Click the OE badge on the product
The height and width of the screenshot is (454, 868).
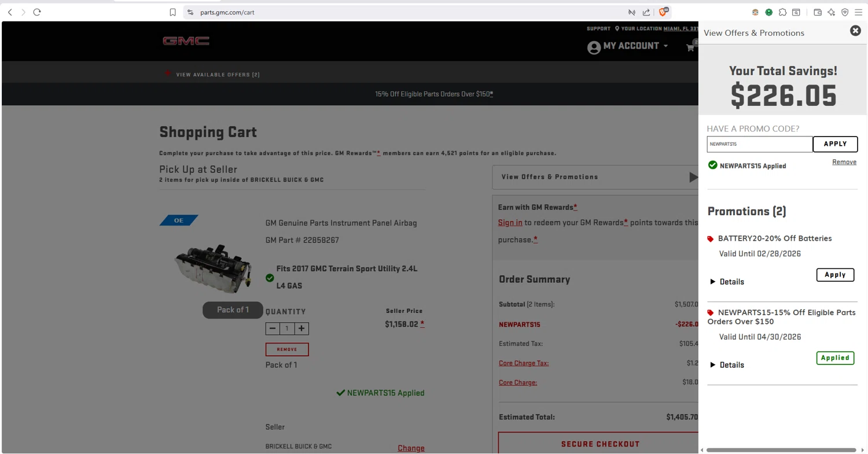pos(179,220)
